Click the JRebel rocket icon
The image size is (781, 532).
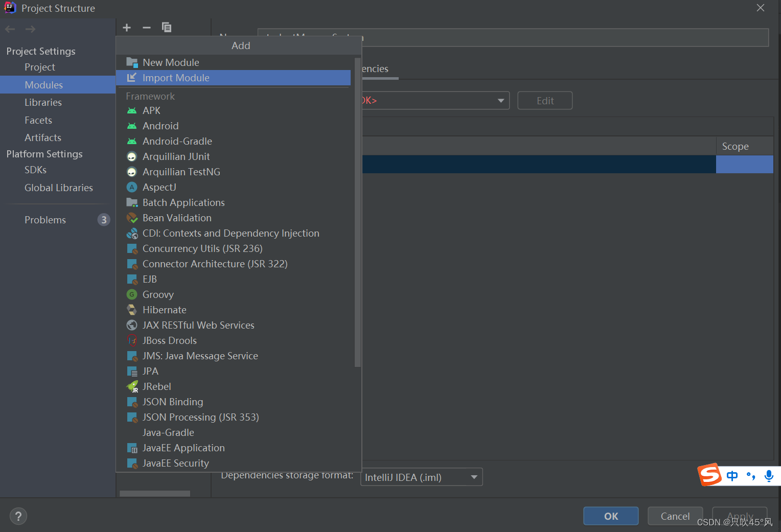click(132, 386)
